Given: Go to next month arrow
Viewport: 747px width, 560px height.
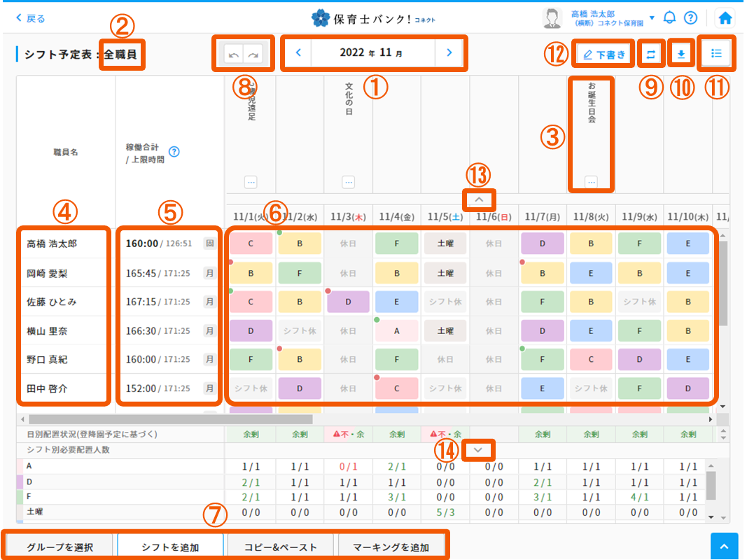Looking at the screenshot, I should [x=449, y=52].
